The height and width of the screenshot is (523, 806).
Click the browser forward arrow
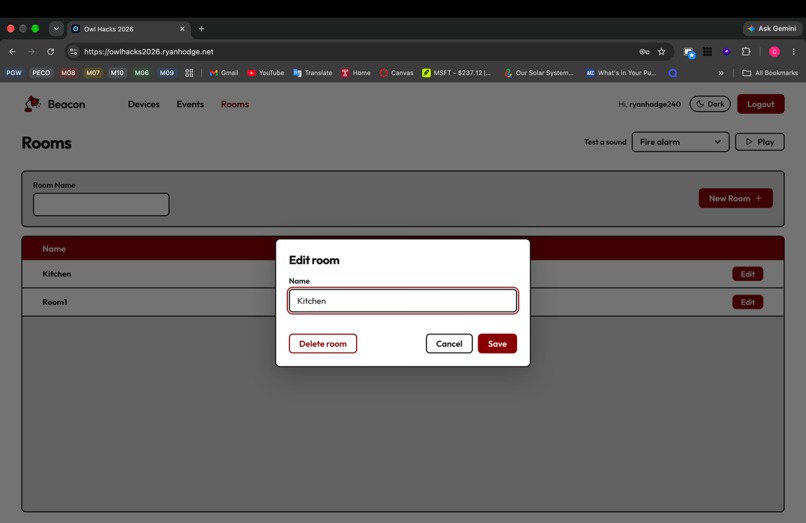[31, 51]
